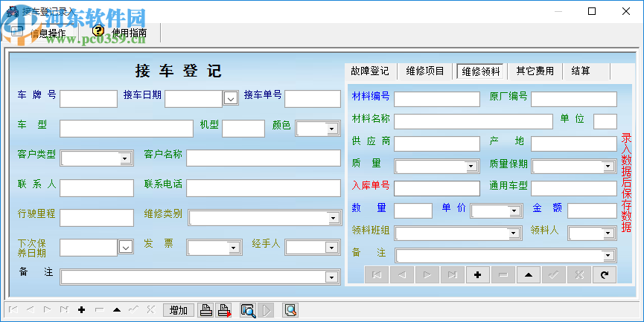Screen dimensions: 644x322
Task: Click the 供应商 input field
Action: coord(436,144)
